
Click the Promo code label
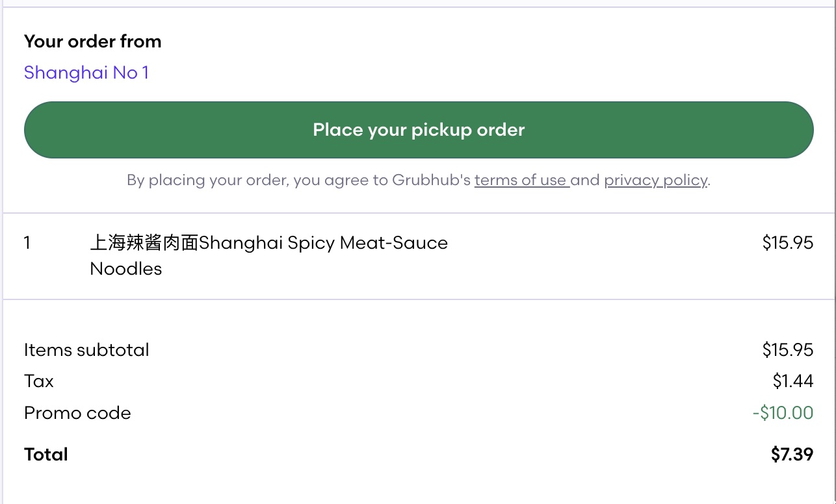click(x=77, y=413)
